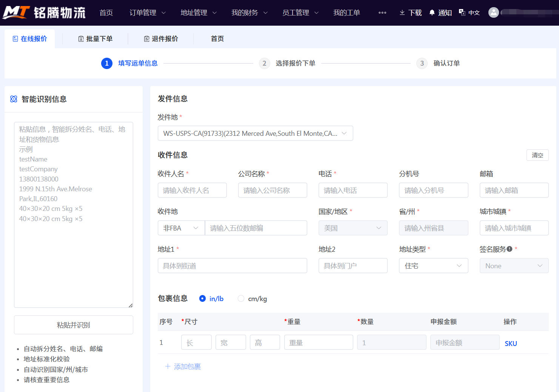Click step 3 circle 确认订单
Image resolution: width=559 pixels, height=392 pixels.
click(422, 63)
